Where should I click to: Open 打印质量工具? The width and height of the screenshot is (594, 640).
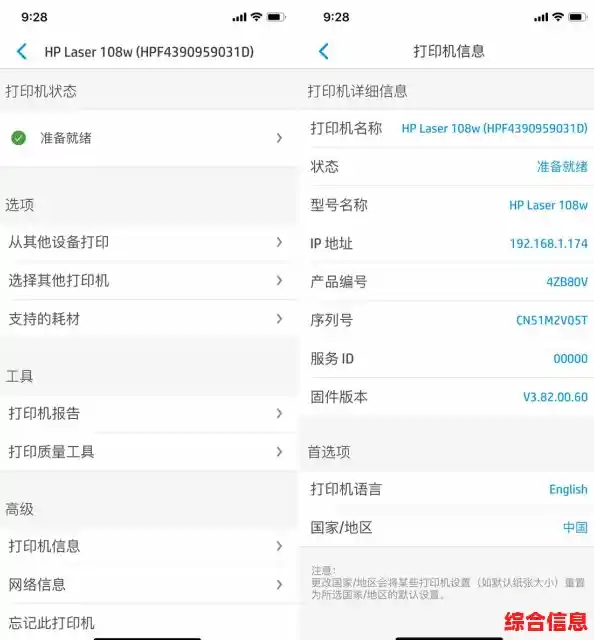pos(149,452)
